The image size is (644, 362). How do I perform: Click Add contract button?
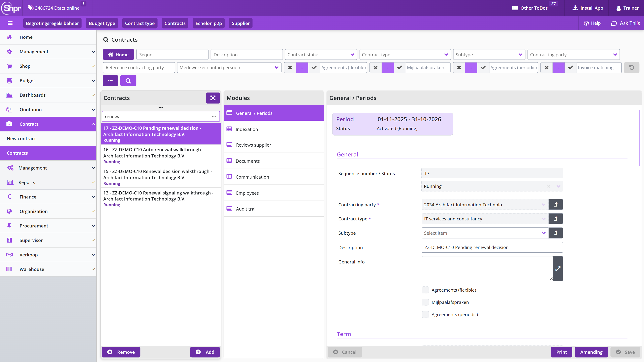point(205,352)
